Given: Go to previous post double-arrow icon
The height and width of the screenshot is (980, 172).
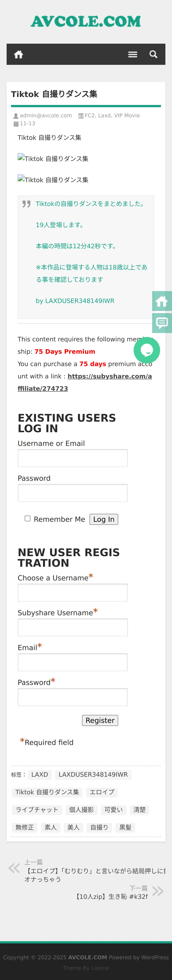Looking at the screenshot, I should tap(14, 868).
